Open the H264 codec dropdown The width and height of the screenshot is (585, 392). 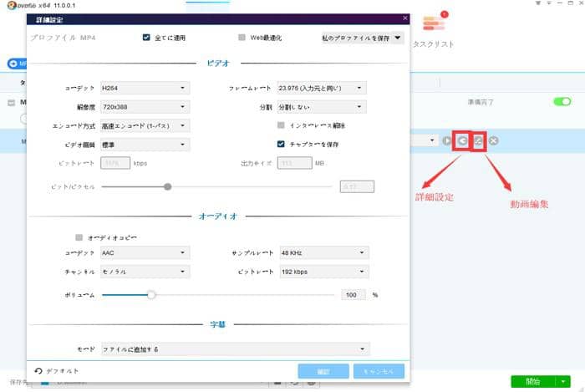[x=144, y=88]
